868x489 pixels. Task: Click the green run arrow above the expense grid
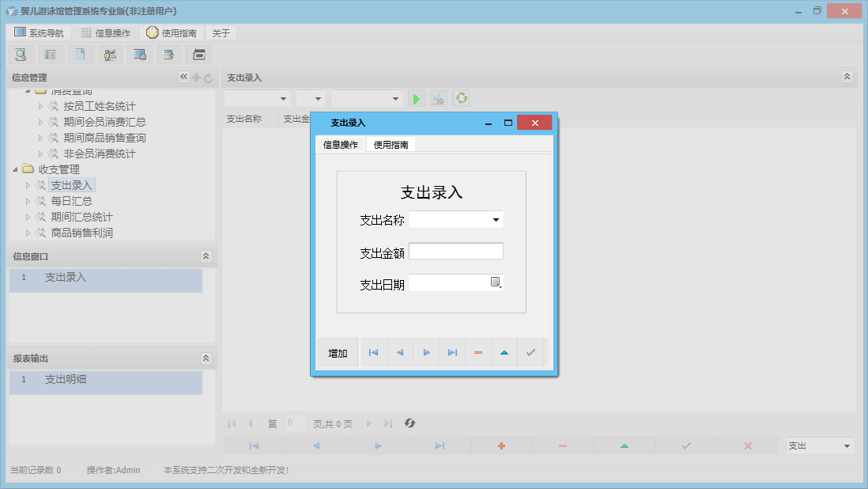coord(417,98)
